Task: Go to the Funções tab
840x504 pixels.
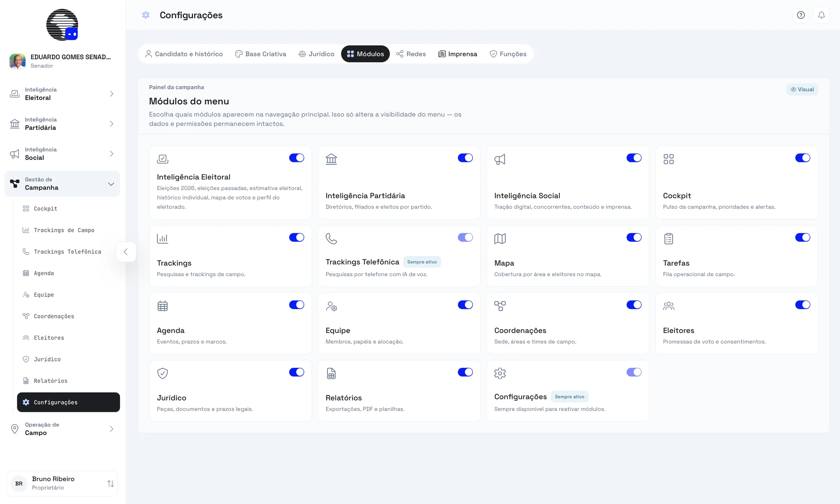Action: coord(508,54)
